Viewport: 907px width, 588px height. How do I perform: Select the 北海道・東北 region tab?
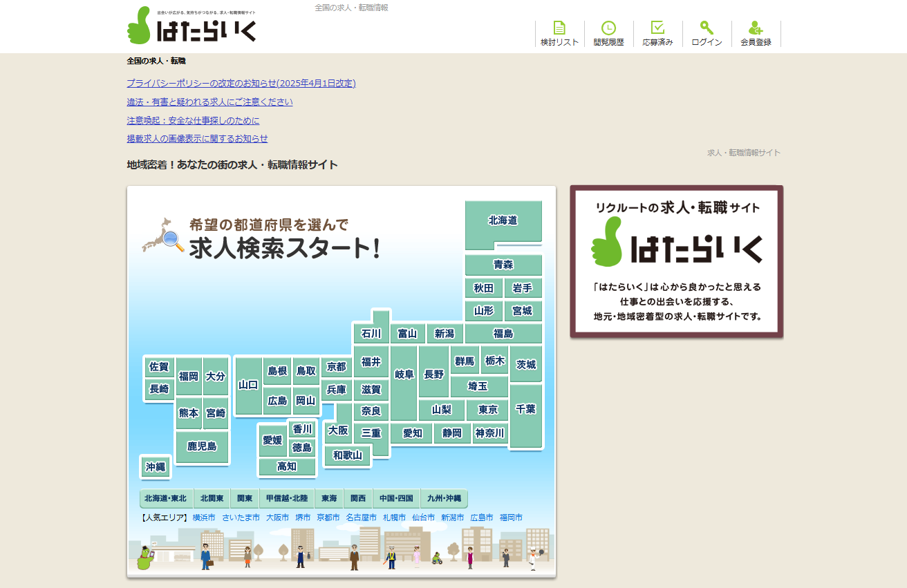coord(166,498)
